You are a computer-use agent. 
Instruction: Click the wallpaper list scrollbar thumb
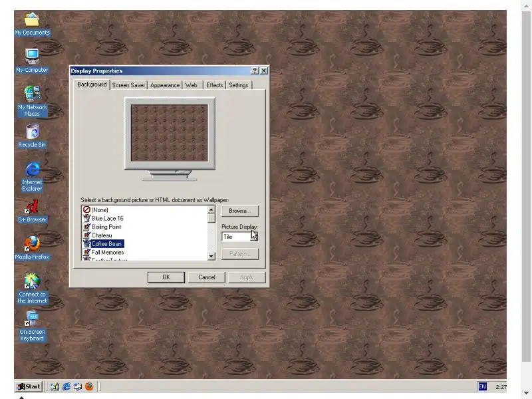point(211,218)
